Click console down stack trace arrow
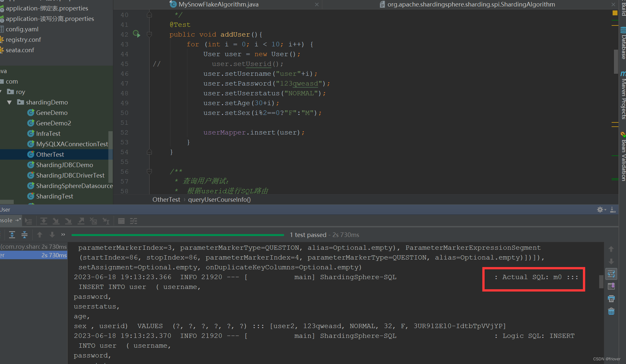 click(611, 261)
